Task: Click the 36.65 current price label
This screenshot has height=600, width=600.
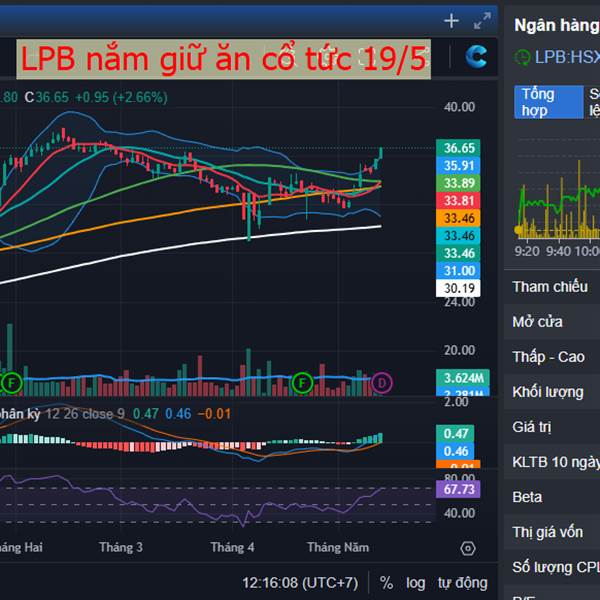Action: pos(458,148)
